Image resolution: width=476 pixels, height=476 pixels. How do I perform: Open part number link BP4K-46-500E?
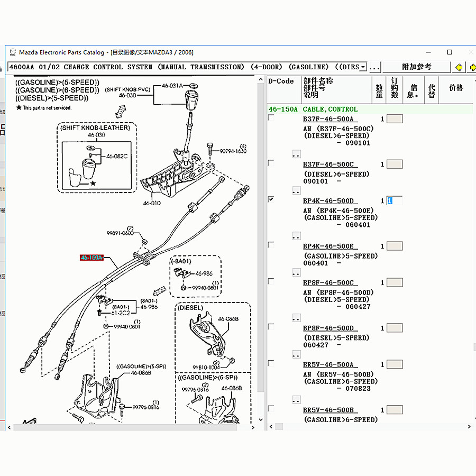[330, 246]
